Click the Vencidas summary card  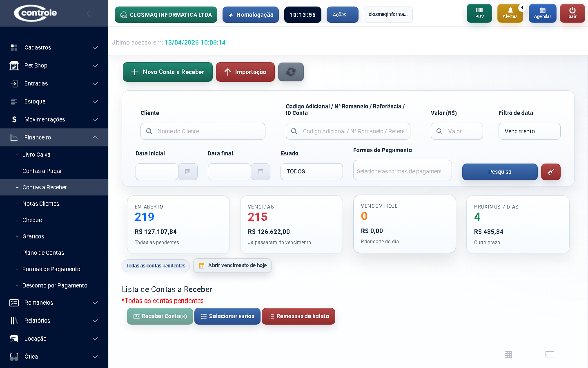click(x=291, y=224)
